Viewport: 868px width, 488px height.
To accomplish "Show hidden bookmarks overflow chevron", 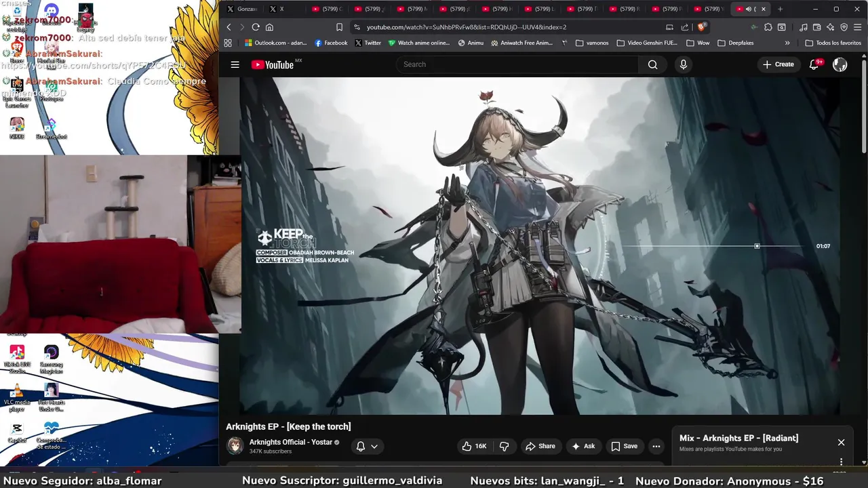I will [x=787, y=43].
